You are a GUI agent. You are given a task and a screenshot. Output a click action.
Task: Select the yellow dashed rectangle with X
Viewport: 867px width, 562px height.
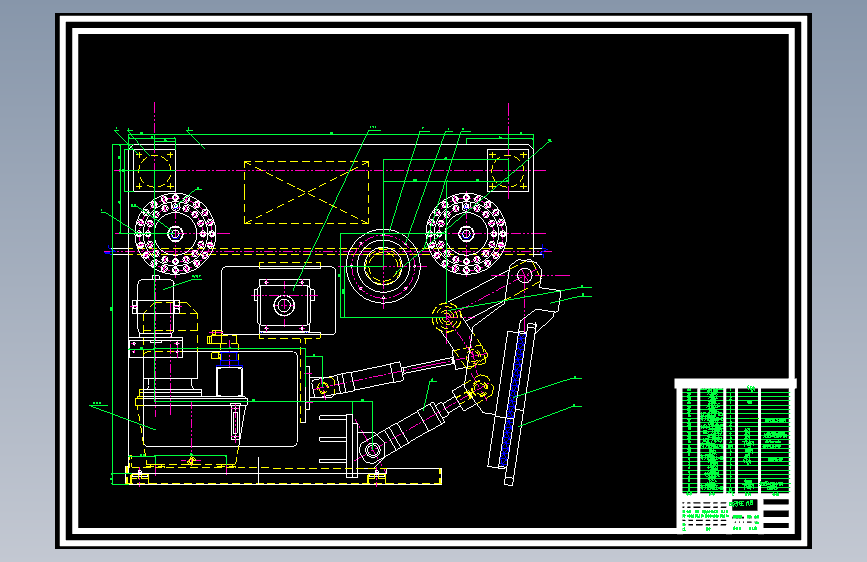pyautogui.click(x=306, y=192)
